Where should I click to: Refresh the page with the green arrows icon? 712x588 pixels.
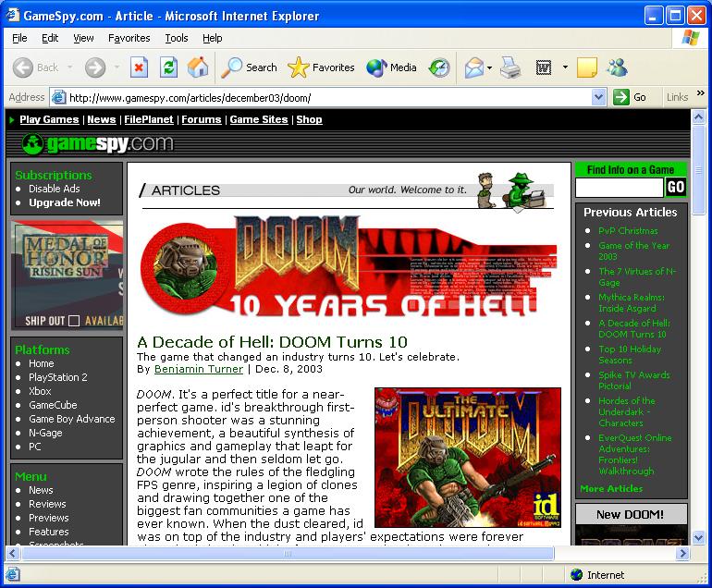(x=168, y=67)
